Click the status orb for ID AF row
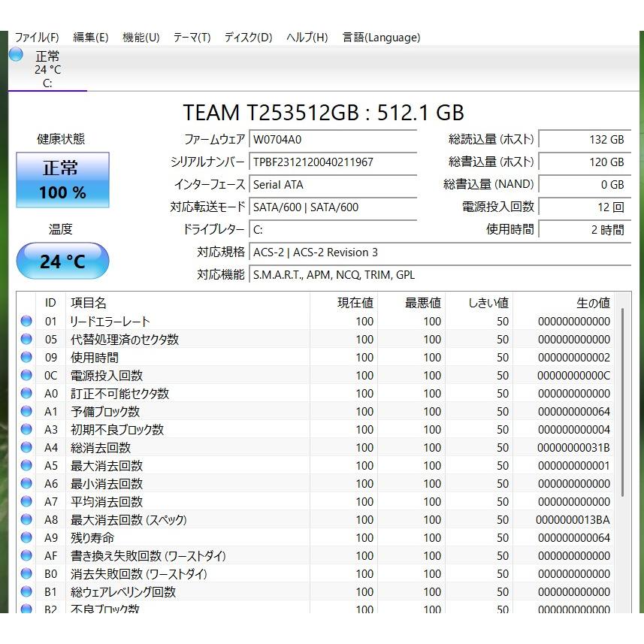Screen dimensions: 644x644 (26, 555)
